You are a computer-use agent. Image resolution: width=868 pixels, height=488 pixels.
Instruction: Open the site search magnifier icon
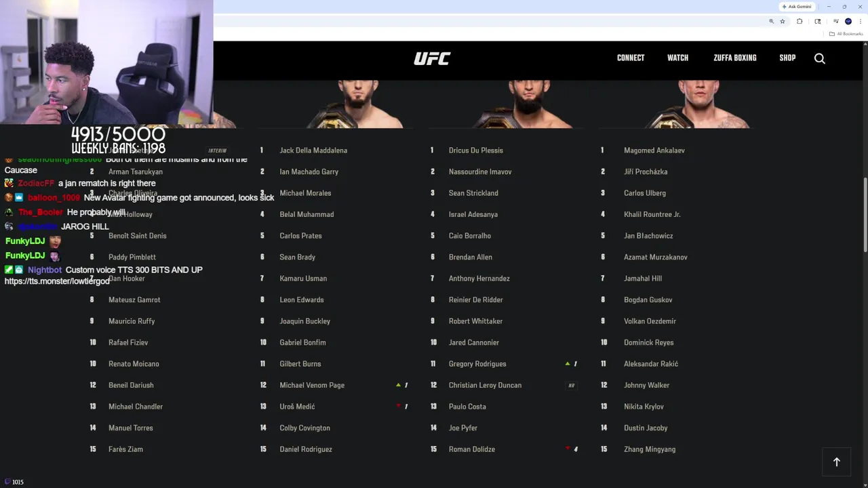coord(820,58)
